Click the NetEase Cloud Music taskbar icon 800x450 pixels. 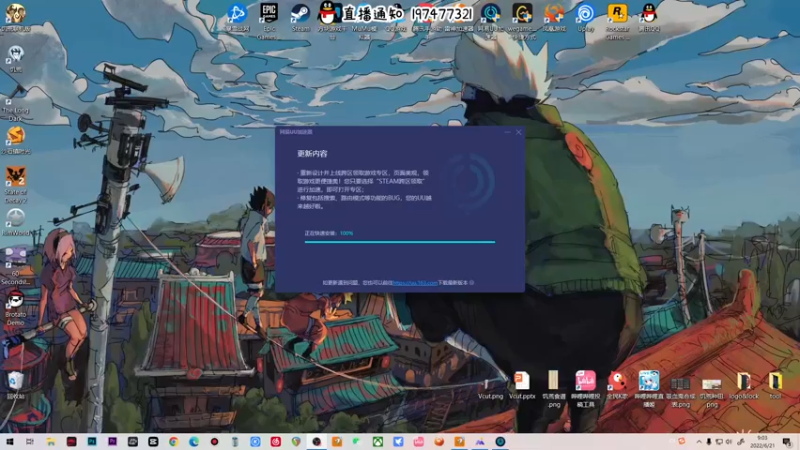coord(276,441)
